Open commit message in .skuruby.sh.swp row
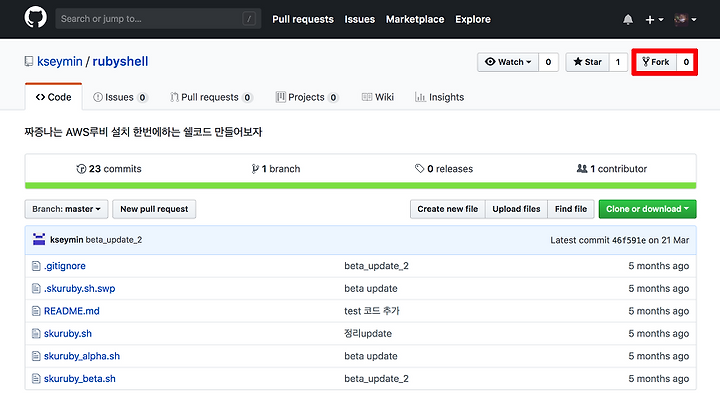 pyautogui.click(x=371, y=288)
